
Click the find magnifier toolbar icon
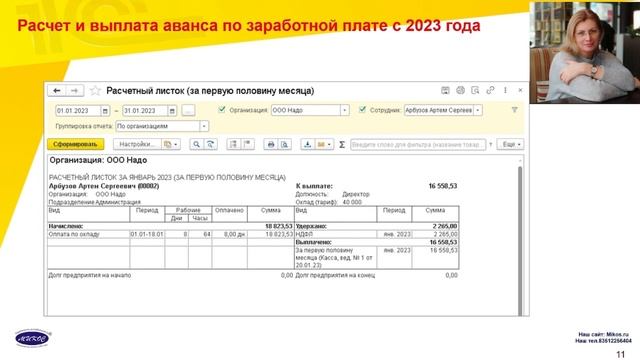[x=196, y=144]
